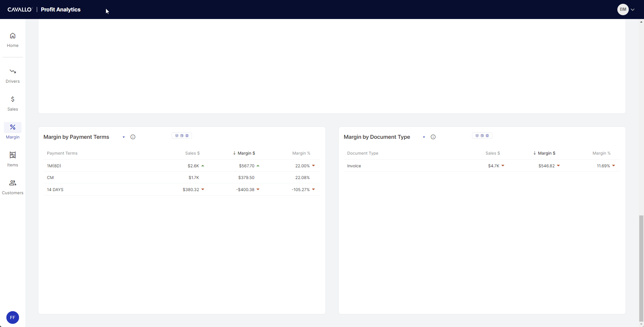Expand the Margin by Document Type dropdown
The image size is (644, 327).
(424, 137)
